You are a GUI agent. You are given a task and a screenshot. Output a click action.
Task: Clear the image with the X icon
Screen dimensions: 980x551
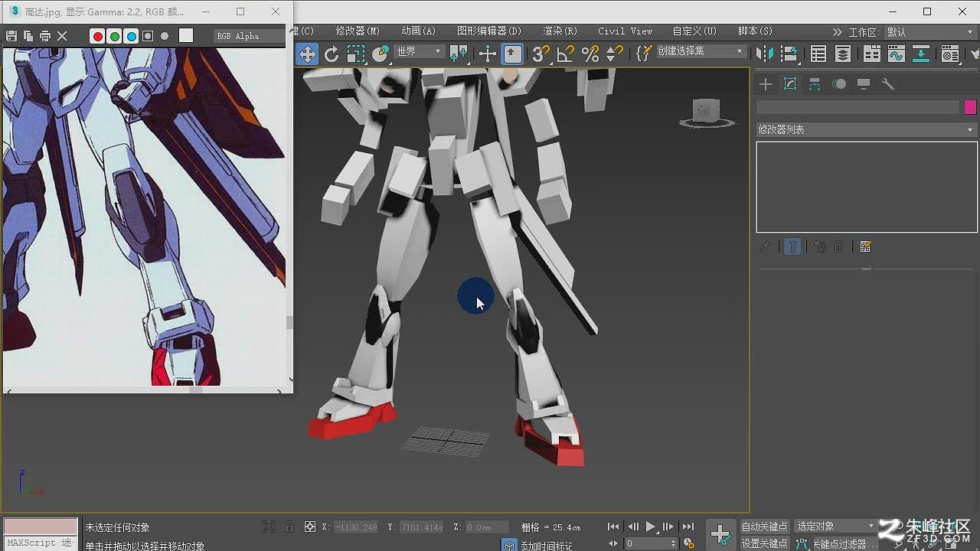tap(63, 36)
